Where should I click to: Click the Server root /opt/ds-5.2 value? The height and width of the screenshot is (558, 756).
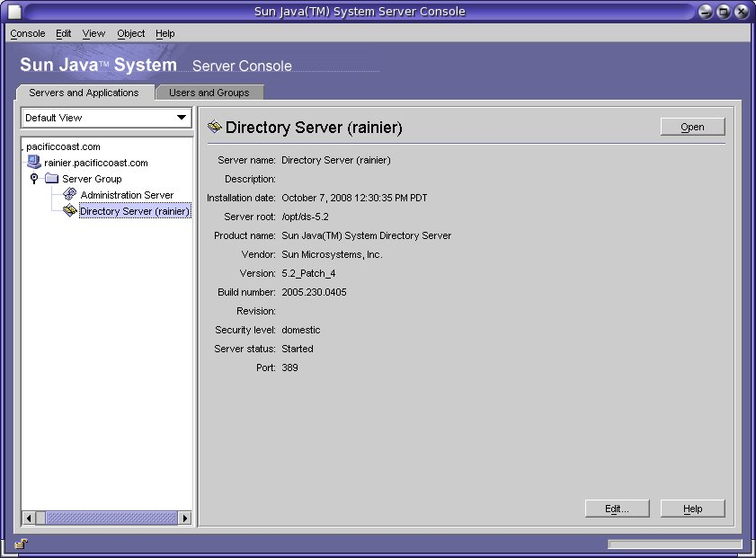(306, 217)
